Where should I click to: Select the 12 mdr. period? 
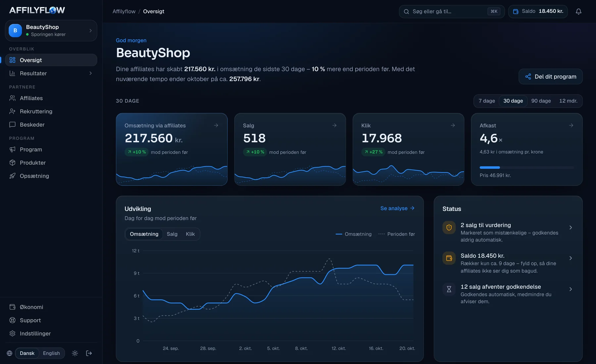click(568, 101)
